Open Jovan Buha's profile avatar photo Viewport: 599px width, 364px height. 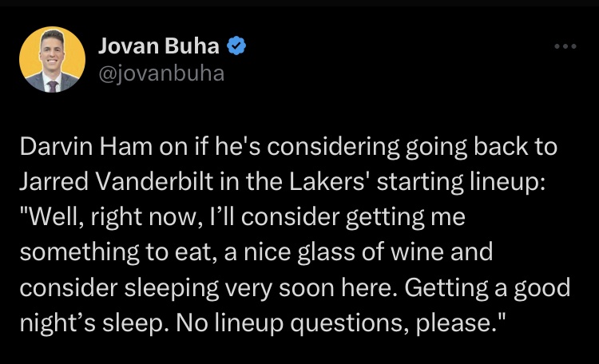click(52, 60)
